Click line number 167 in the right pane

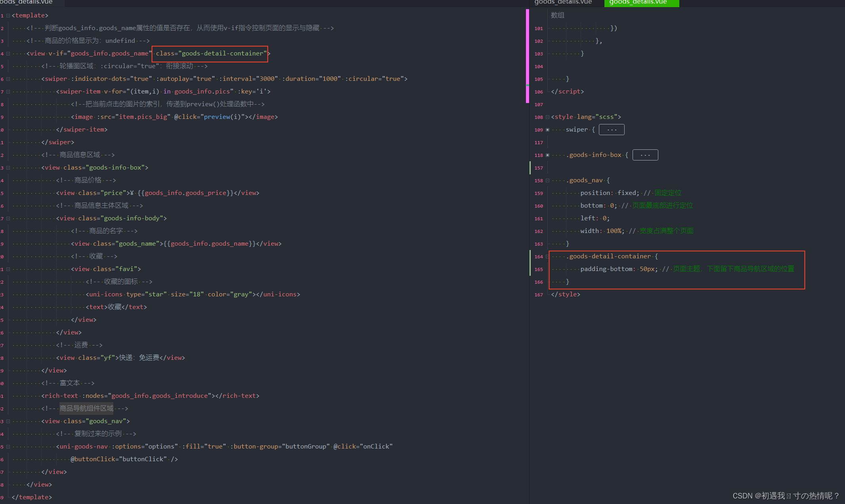pos(539,295)
